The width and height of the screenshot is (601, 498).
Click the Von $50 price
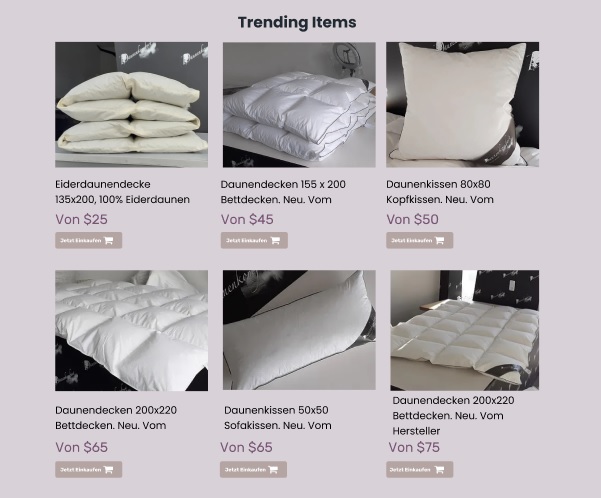coord(412,219)
